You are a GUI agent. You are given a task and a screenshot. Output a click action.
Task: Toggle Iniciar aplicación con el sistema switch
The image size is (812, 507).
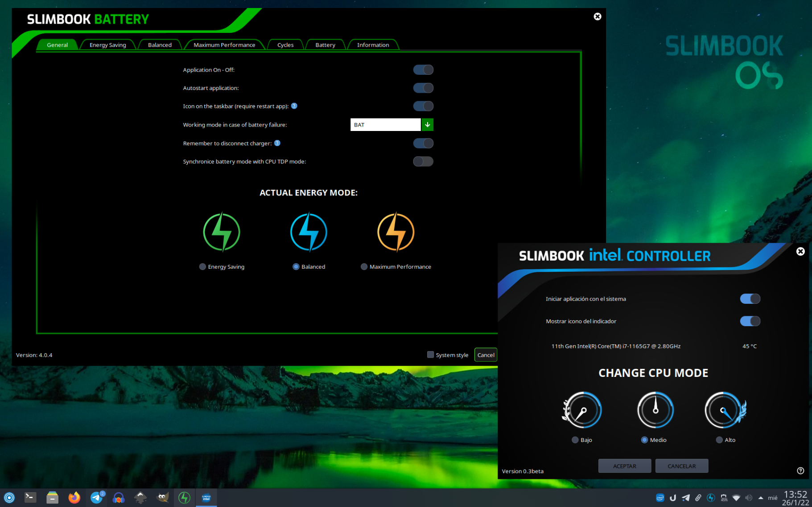pos(750,298)
